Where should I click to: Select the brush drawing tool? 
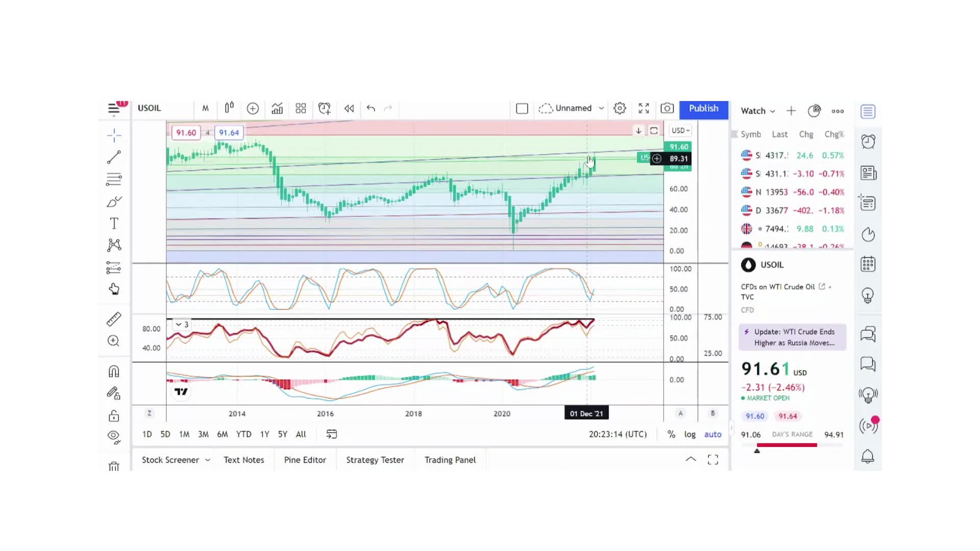pyautogui.click(x=114, y=202)
